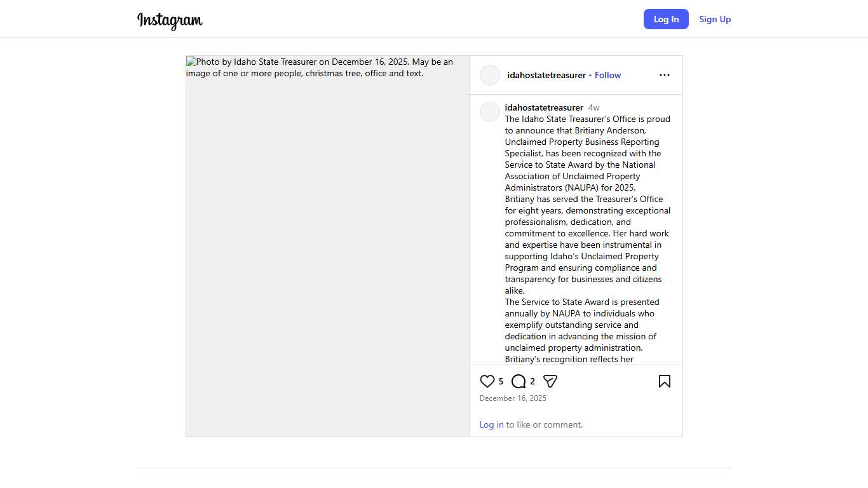Click the Instagram logo
868x488 pixels.
[170, 20]
